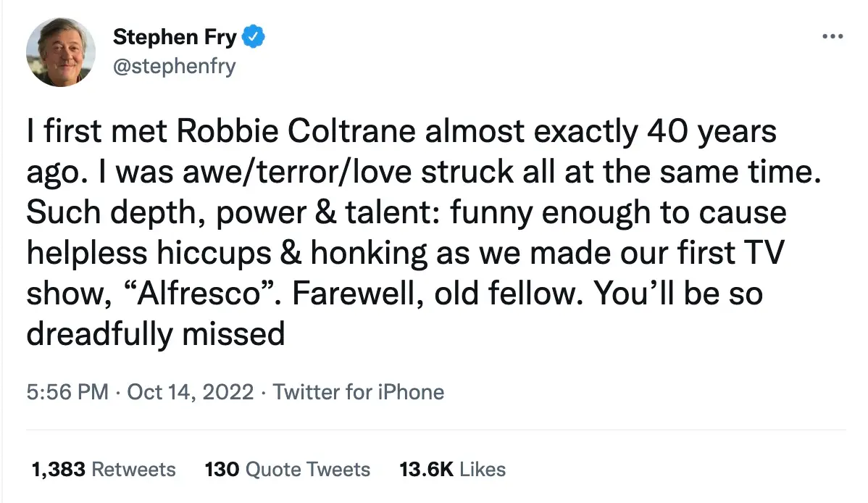Open Stephen Fry's profile via his display name
Screen dimensions: 868x503
(x=174, y=36)
